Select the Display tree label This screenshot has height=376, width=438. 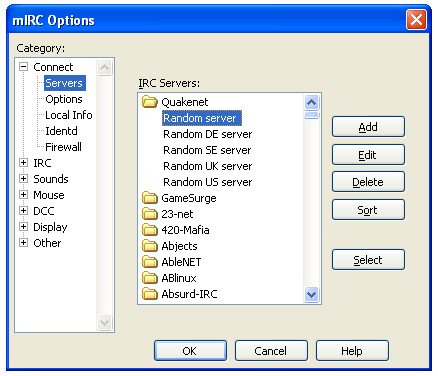pos(50,227)
